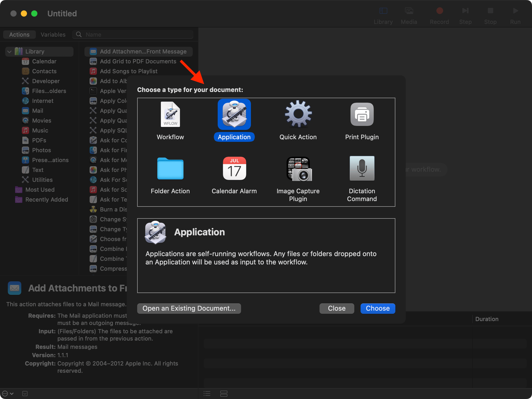Select the Ask for Text action
Image resolution: width=532 pixels, height=399 pixels.
[108, 199]
